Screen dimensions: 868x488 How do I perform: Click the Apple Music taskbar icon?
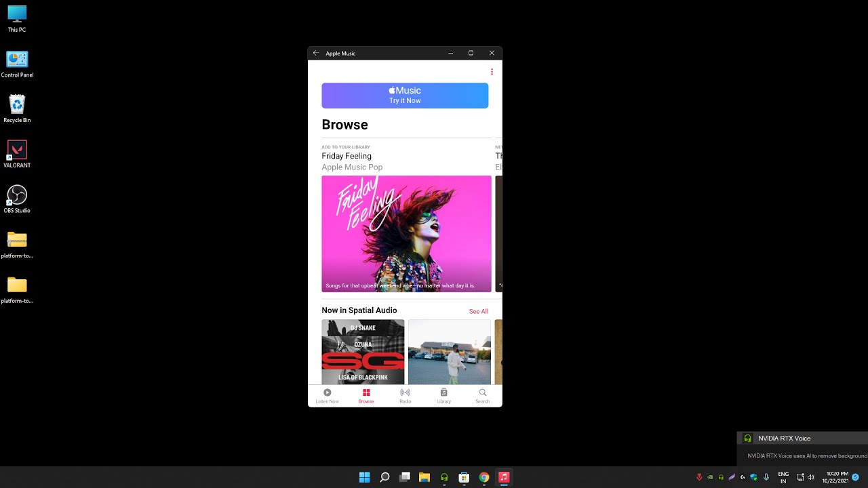click(x=504, y=477)
